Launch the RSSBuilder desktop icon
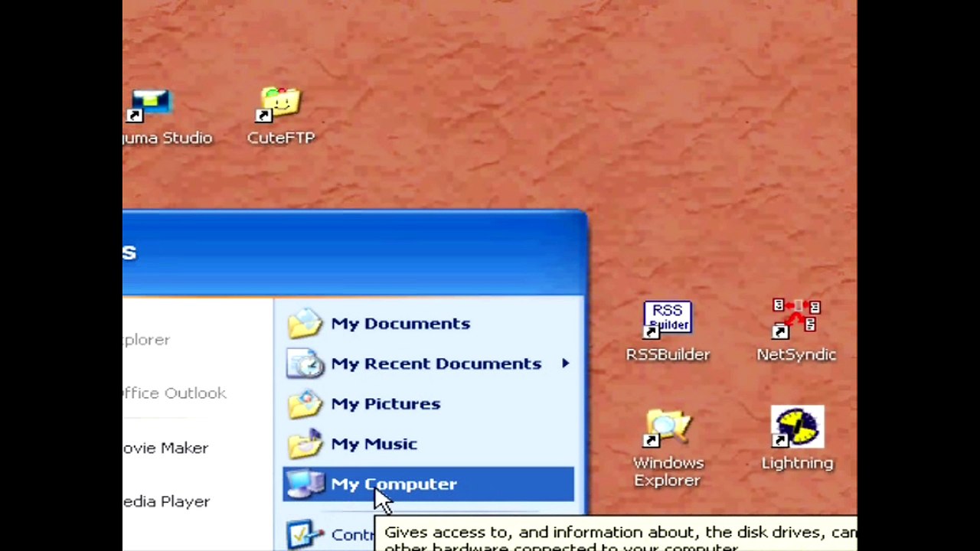Image resolution: width=980 pixels, height=551 pixels. click(x=668, y=319)
